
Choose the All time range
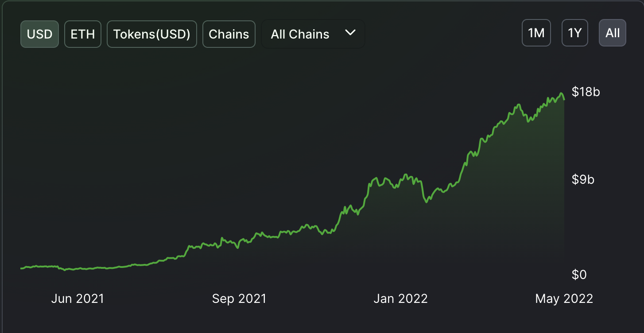612,33
